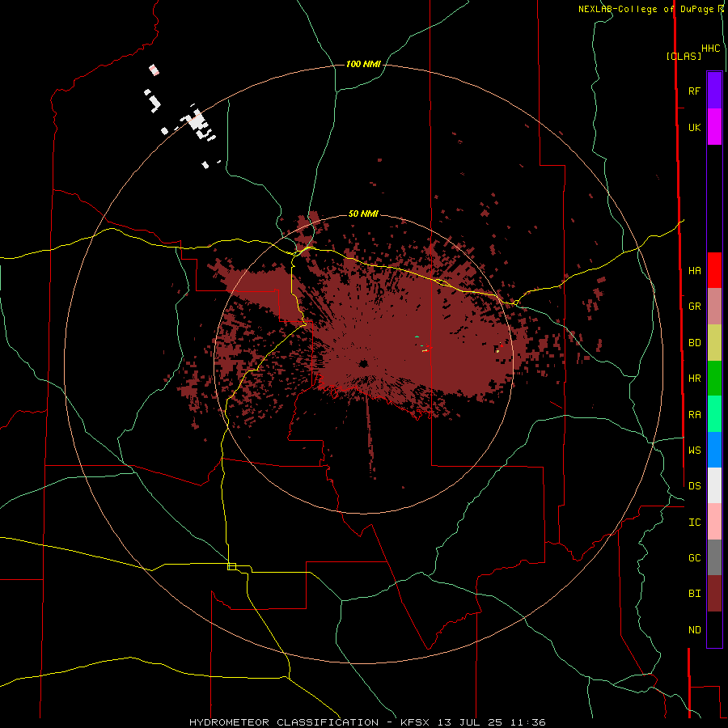This screenshot has height=728, width=728.
Task: Click the BI legend label
Action: [694, 594]
